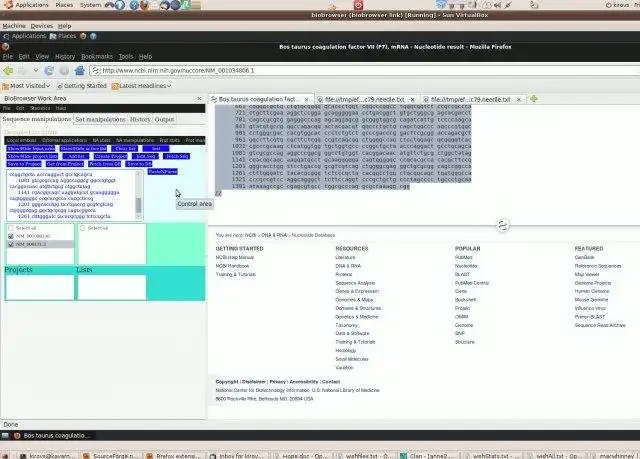Click the Places folder icon in guest panel
This screenshot has width=640, height=459.
(x=53, y=36)
